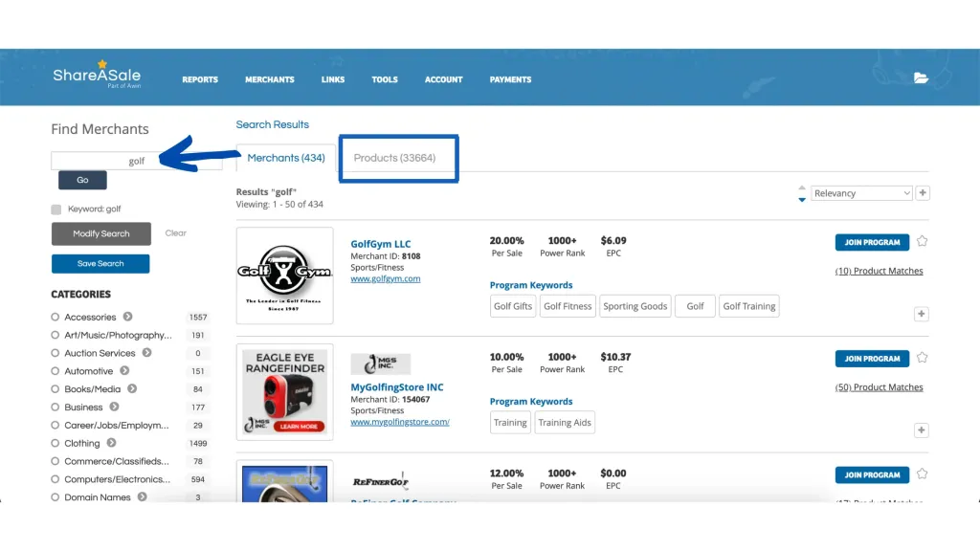Click Training Aids keyword tag

click(x=565, y=422)
